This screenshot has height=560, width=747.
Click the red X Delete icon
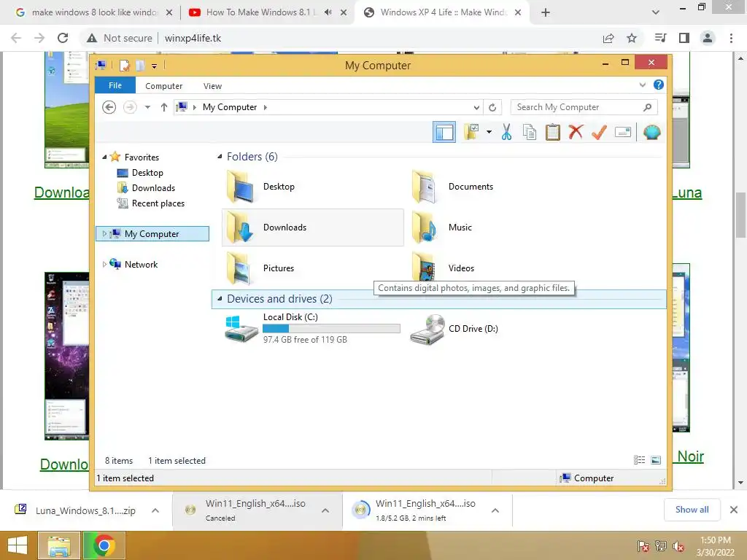576,132
